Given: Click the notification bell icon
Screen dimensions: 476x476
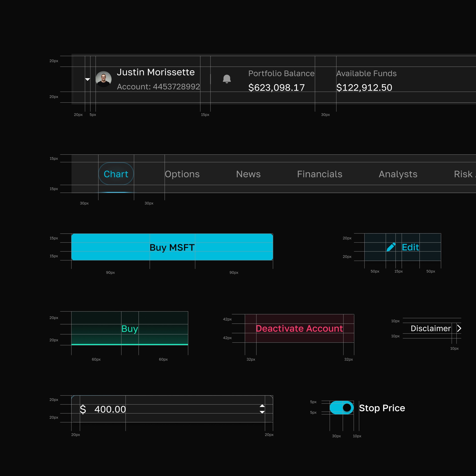Looking at the screenshot, I should [227, 79].
